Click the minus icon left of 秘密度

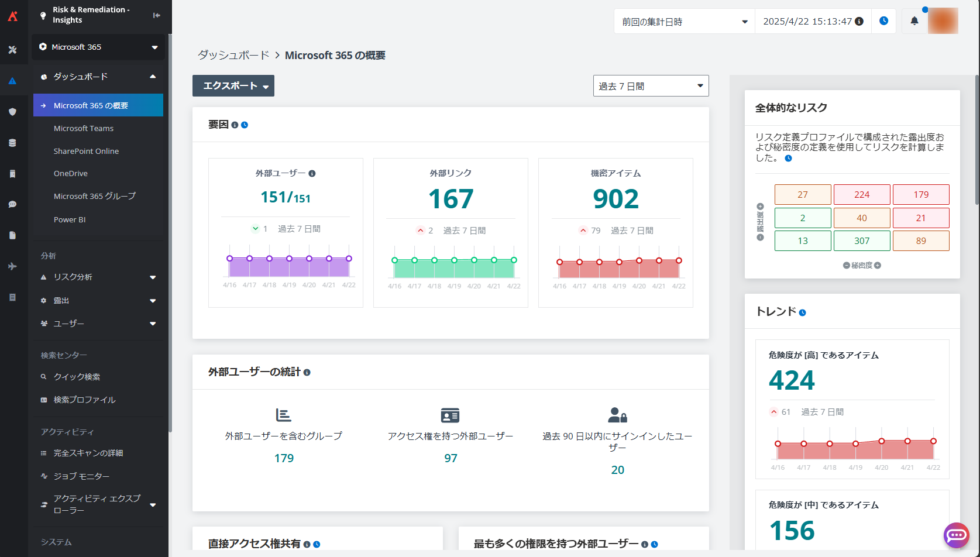[846, 266]
